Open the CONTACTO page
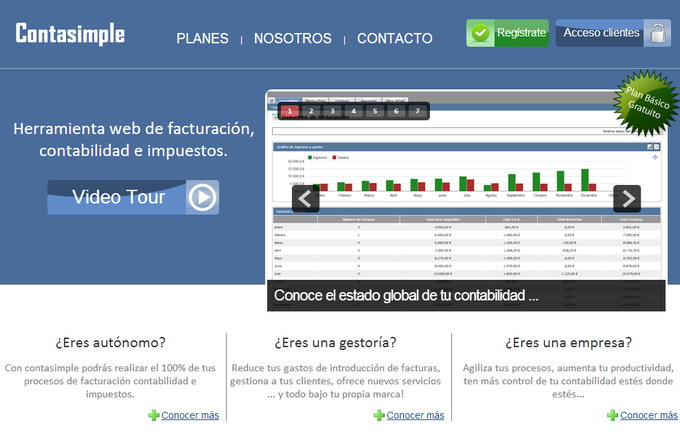 click(395, 39)
